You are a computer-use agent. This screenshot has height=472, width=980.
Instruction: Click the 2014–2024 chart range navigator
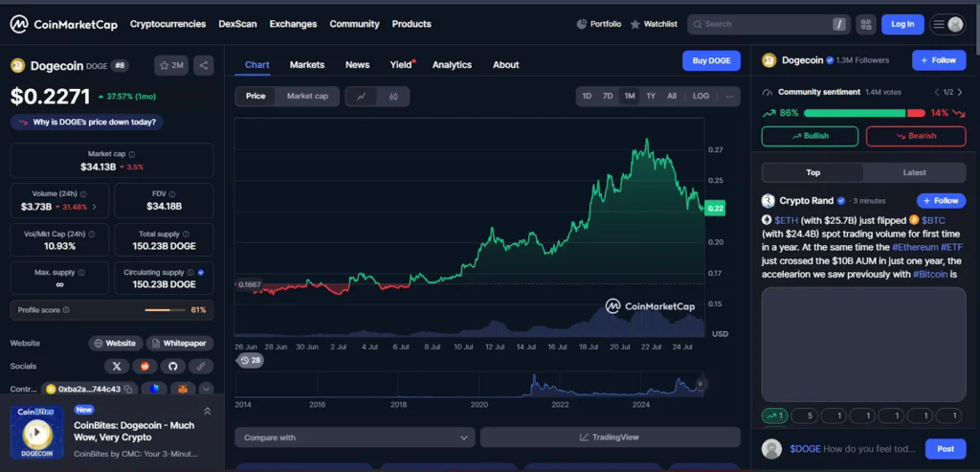[x=469, y=384]
